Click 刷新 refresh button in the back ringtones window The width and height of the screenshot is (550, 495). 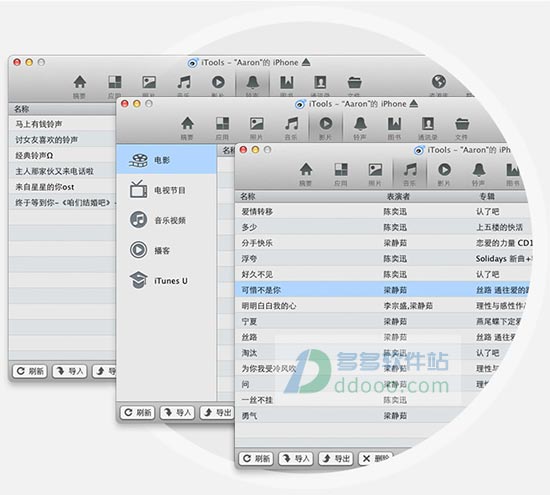[30, 371]
